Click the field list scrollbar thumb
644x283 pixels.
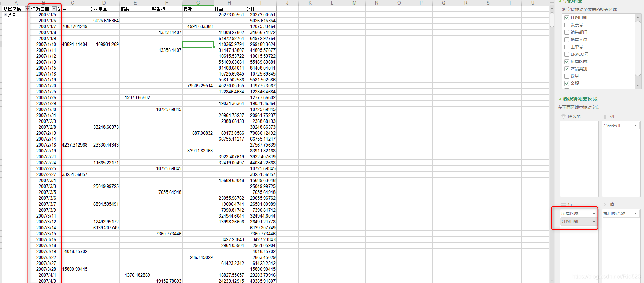[638, 48]
